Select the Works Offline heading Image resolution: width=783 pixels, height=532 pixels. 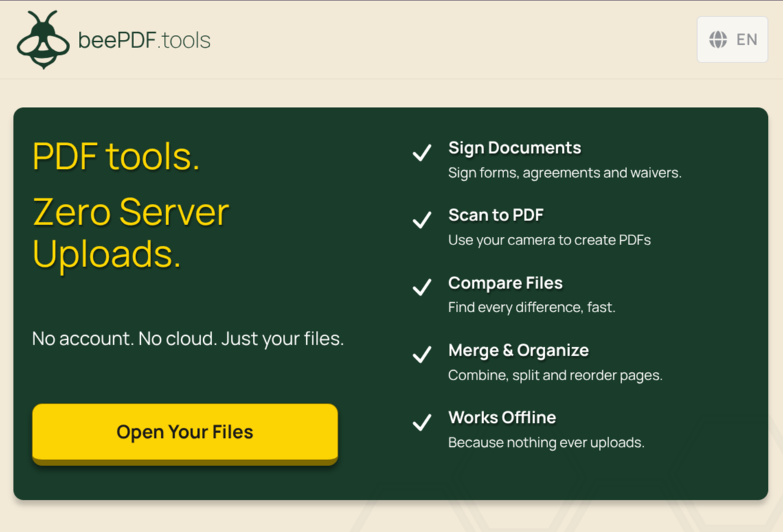tap(502, 417)
